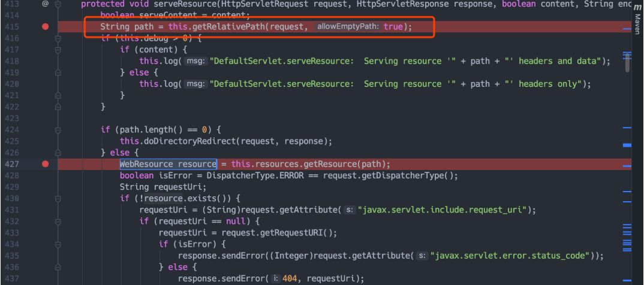Click line number 413 in the gutter
Screen dimensions: 644x285
pos(11,4)
